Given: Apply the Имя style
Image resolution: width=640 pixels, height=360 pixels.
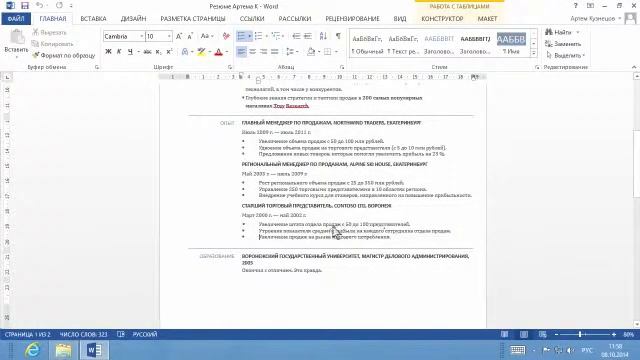Looking at the screenshot, I should [511, 44].
